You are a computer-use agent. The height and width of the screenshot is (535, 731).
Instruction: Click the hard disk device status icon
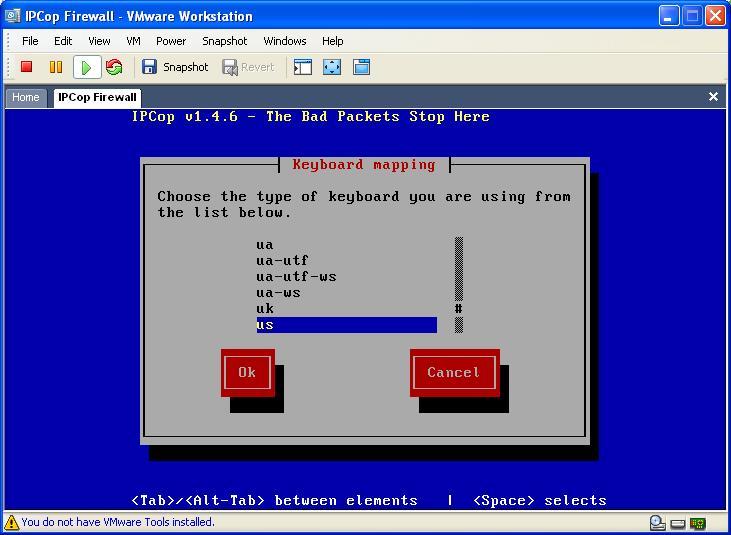678,524
